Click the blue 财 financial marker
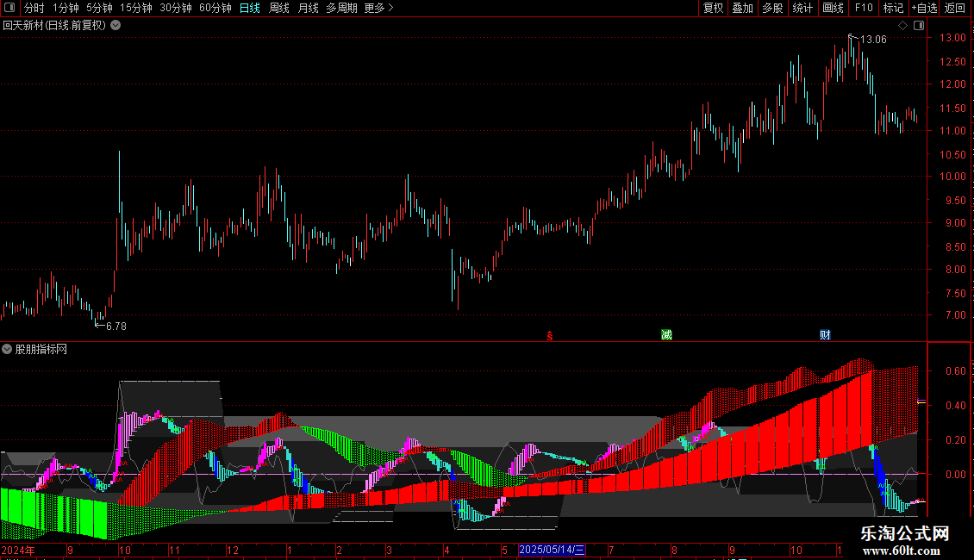 pyautogui.click(x=825, y=334)
